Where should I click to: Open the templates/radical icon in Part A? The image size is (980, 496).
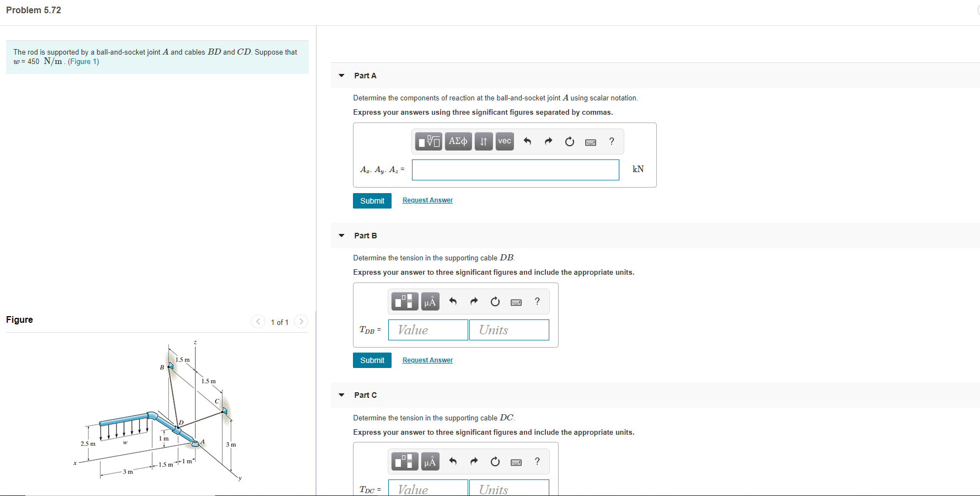(x=429, y=142)
